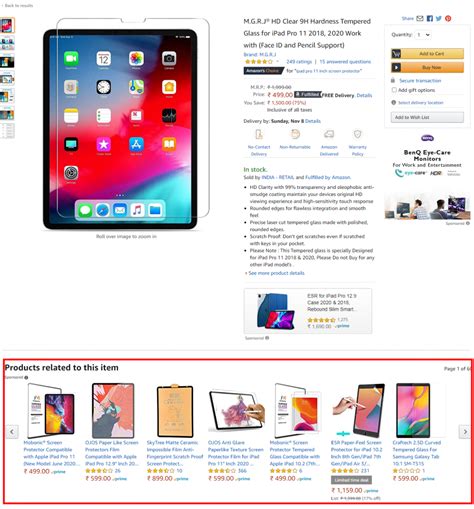This screenshot has width=474, height=509.
Task: Show next related products with right arrow
Action: 465,432
